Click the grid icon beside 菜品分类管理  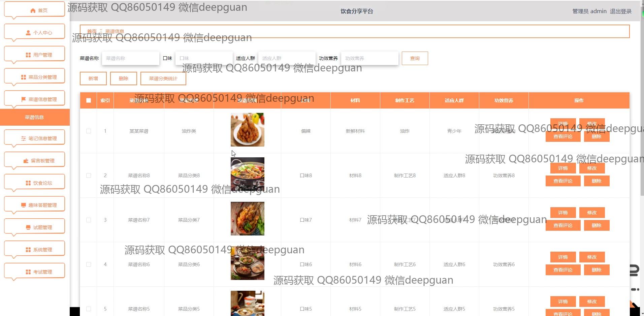coord(24,77)
